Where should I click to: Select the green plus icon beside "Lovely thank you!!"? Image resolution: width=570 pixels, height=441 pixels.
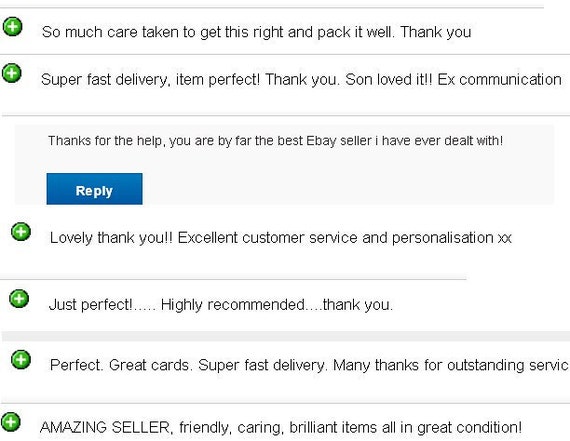pos(21,232)
